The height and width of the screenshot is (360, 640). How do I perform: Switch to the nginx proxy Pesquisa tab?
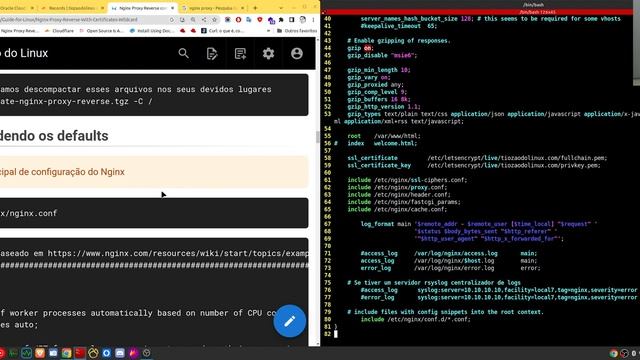tap(212, 8)
